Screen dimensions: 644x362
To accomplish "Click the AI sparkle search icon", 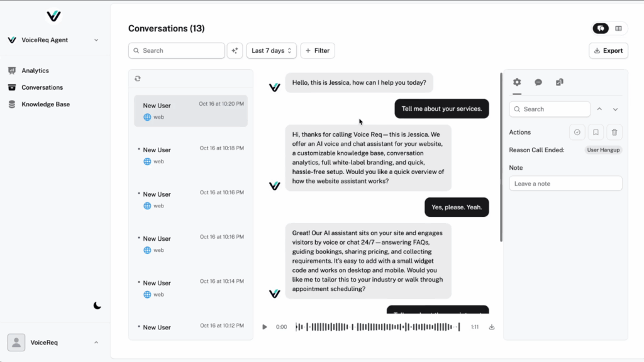I will 235,51.
